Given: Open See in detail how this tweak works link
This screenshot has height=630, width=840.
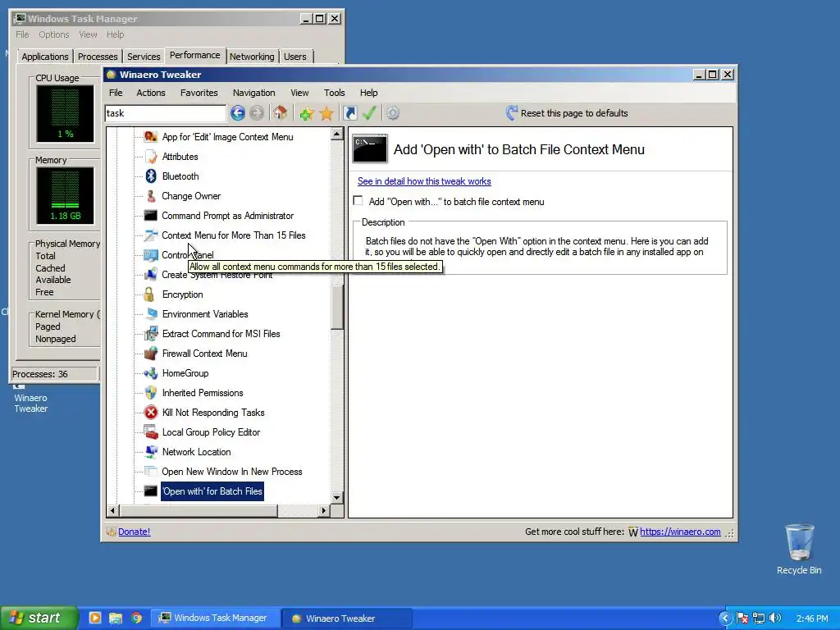Looking at the screenshot, I should point(424,181).
